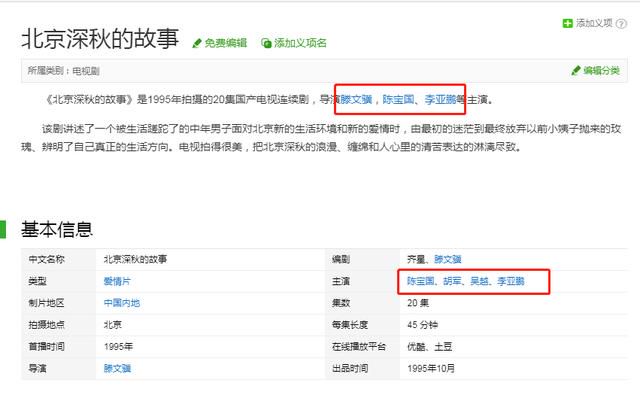The width and height of the screenshot is (640, 398).
Task: Follow the 胡军 actor link
Action: (x=452, y=281)
